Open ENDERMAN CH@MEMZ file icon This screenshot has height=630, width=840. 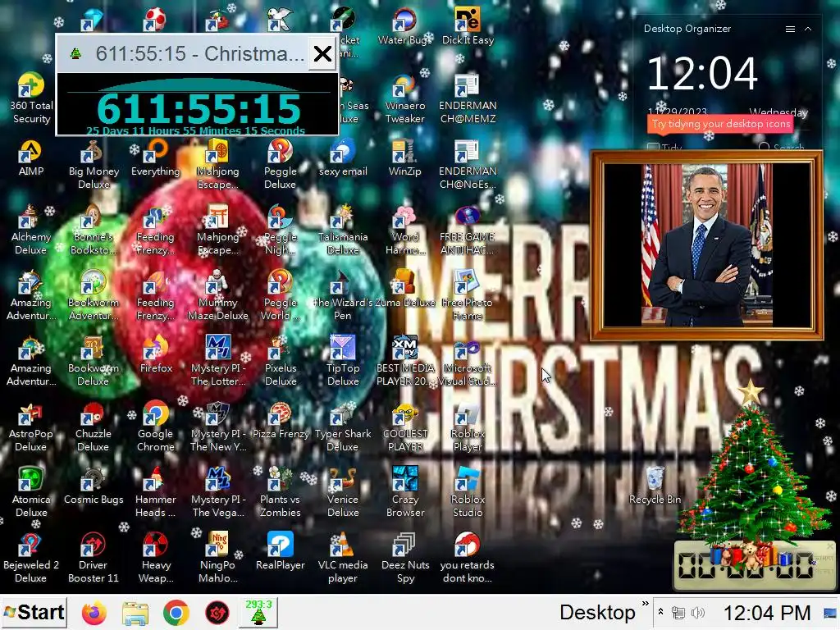click(468, 98)
